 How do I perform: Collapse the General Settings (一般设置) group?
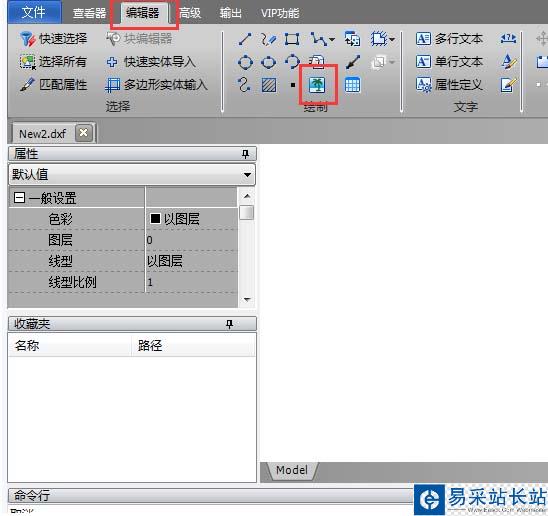(x=19, y=198)
